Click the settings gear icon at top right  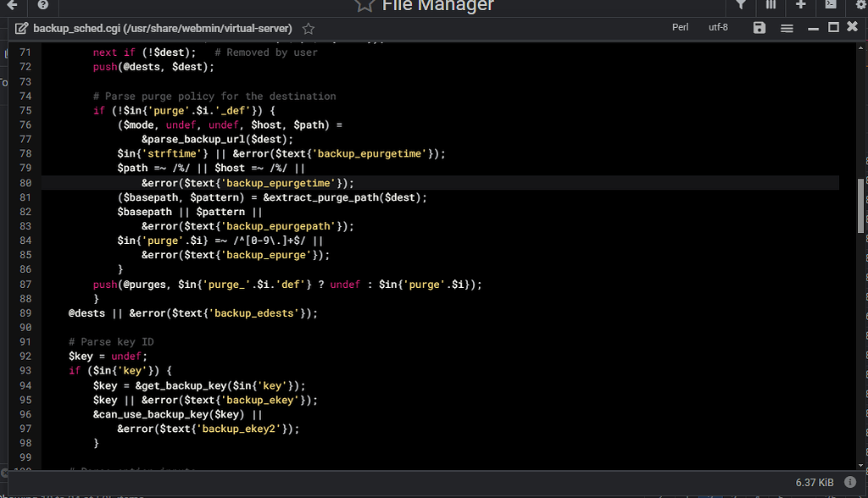pyautogui.click(x=860, y=5)
